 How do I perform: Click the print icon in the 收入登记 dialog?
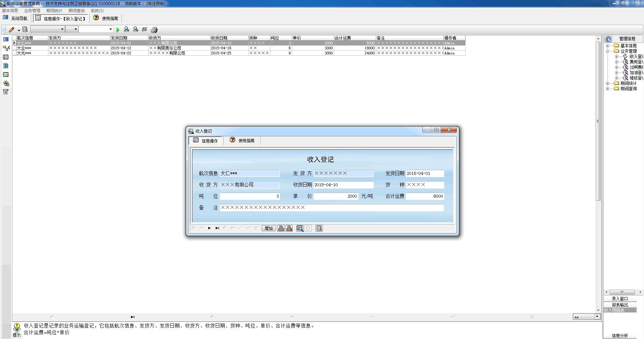pyautogui.click(x=281, y=228)
